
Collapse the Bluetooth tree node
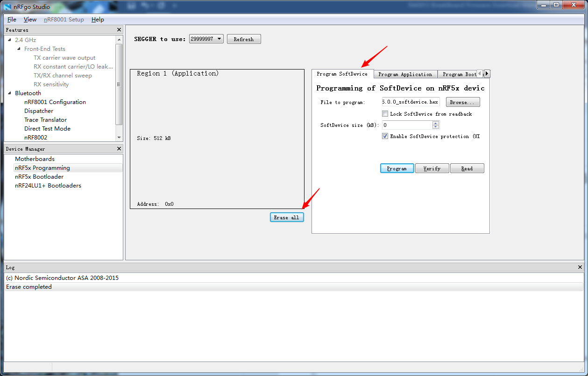[x=10, y=93]
